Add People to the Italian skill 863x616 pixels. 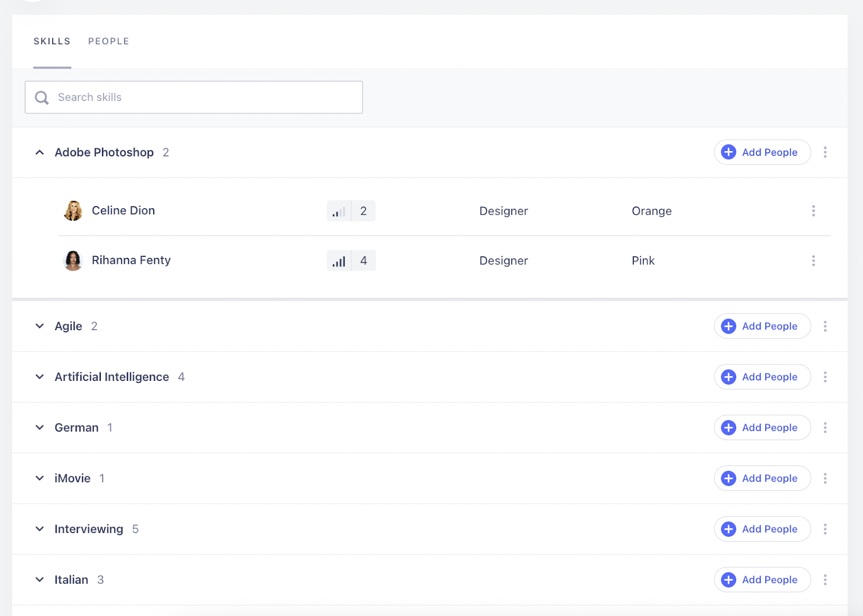coord(762,580)
